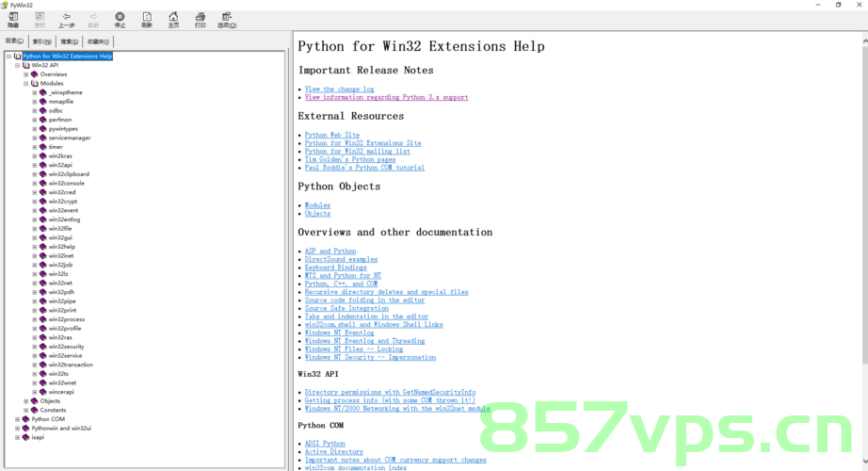Click the book icon beside mmapfile
This screenshot has width=868, height=471.
point(42,102)
